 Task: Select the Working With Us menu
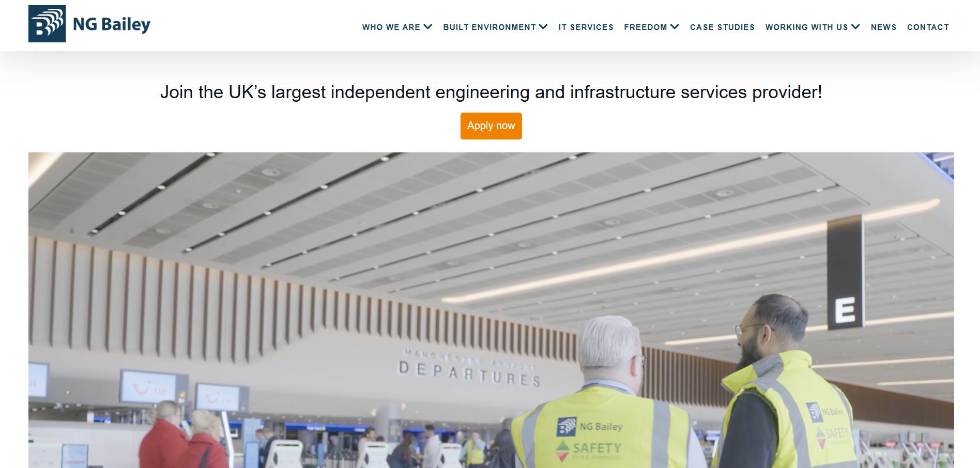pos(806,27)
